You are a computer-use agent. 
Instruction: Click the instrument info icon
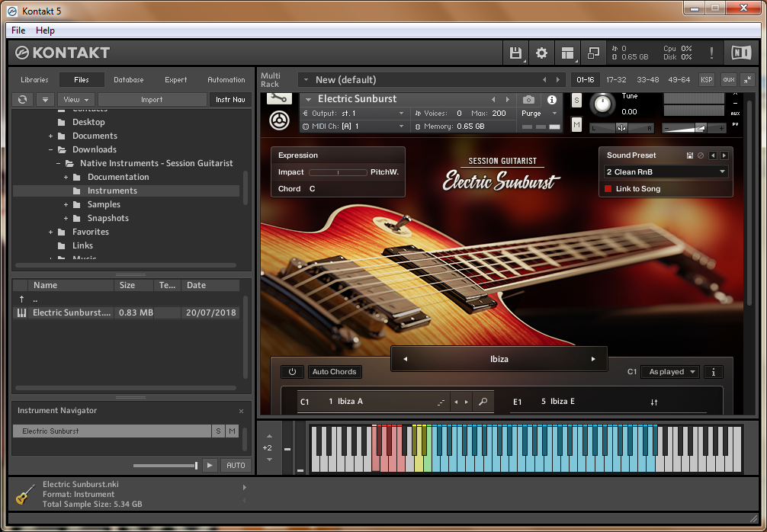pyautogui.click(x=551, y=100)
